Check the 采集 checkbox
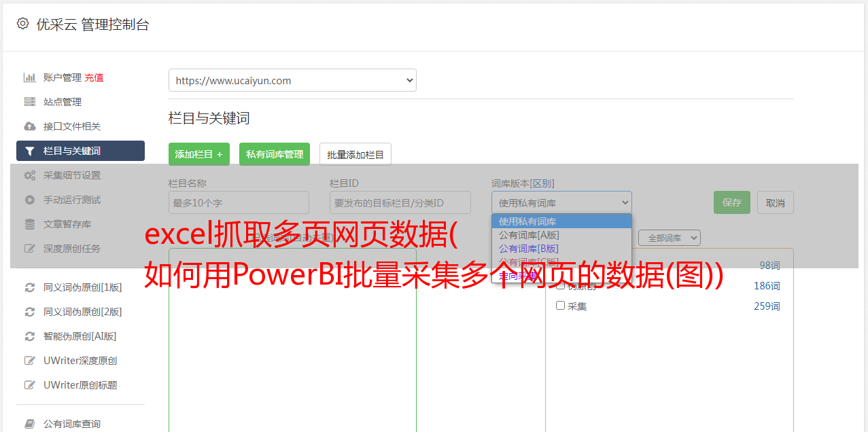Image resolution: width=868 pixels, height=432 pixels. coord(561,306)
